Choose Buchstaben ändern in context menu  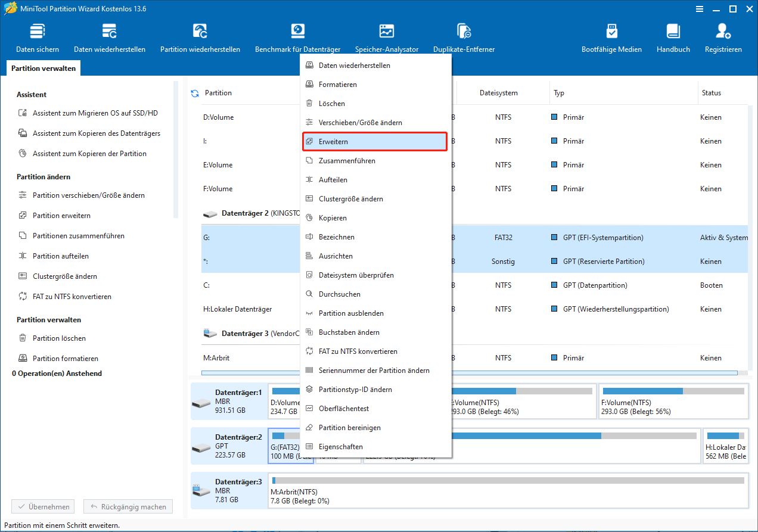click(x=375, y=332)
